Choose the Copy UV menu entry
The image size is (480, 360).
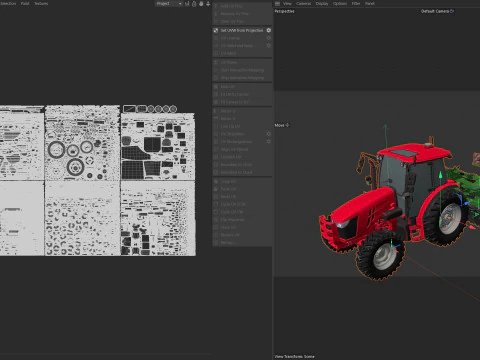(242, 181)
